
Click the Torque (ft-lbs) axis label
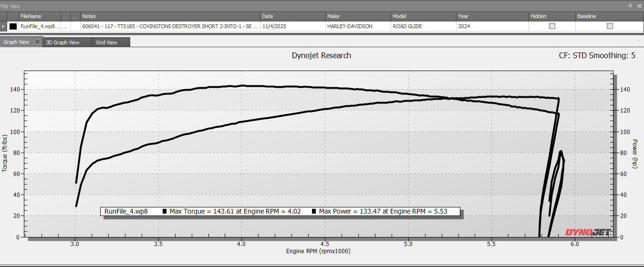[5, 153]
